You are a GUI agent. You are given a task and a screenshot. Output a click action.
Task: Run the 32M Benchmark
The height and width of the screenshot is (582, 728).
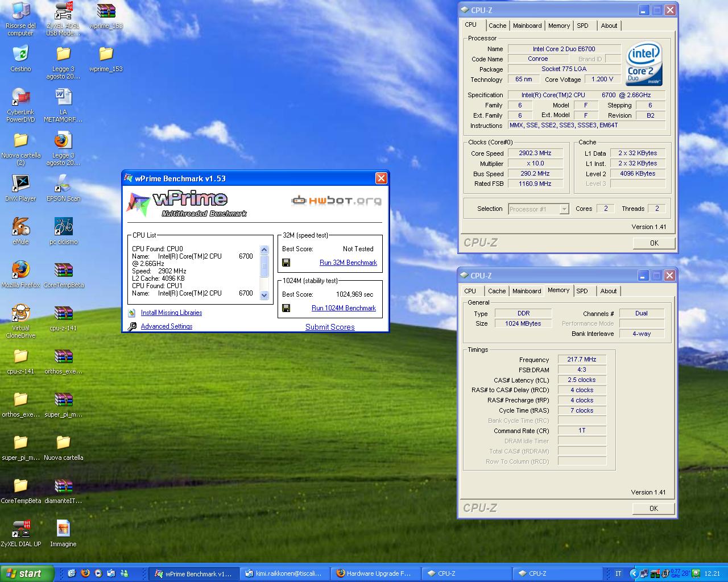coord(348,263)
